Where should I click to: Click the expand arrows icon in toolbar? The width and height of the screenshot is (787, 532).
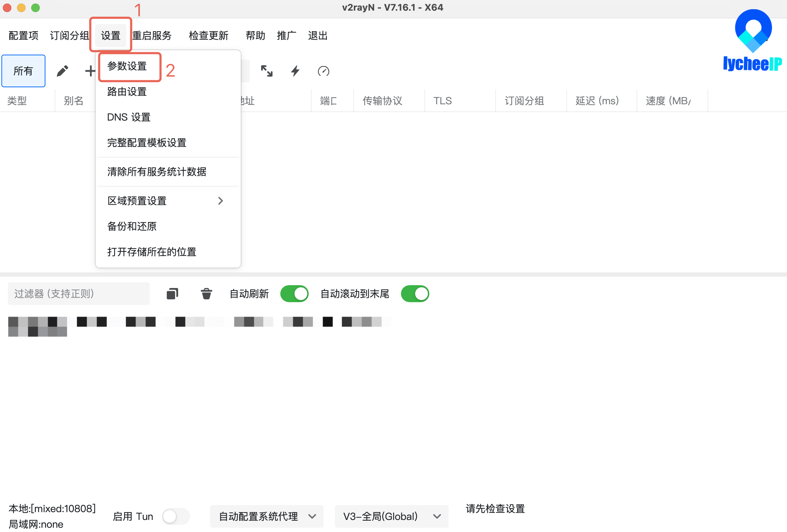267,71
